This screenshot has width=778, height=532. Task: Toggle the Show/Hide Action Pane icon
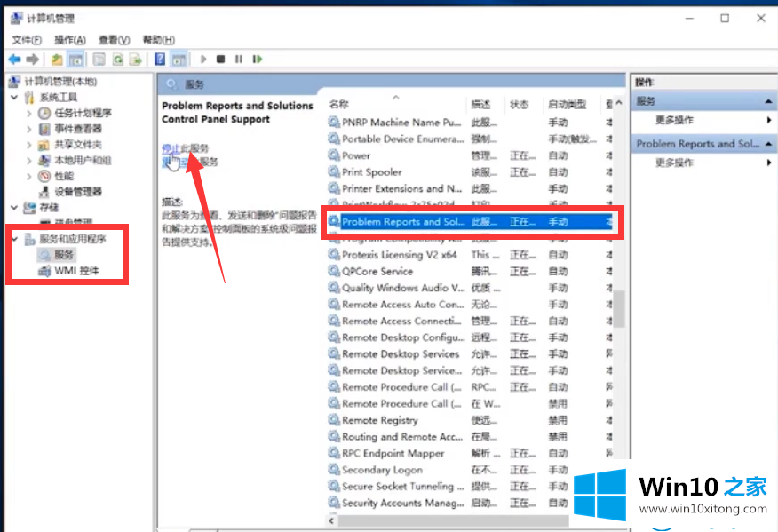tap(179, 60)
